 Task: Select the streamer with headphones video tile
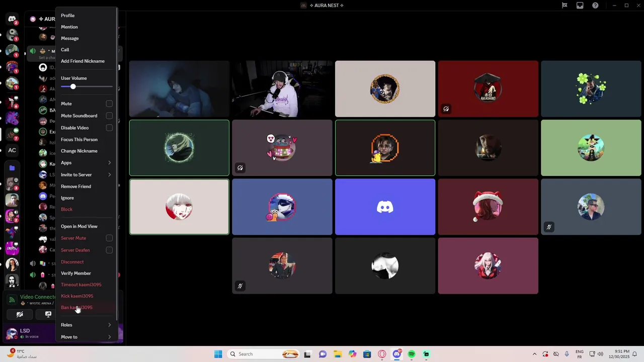tap(282, 89)
